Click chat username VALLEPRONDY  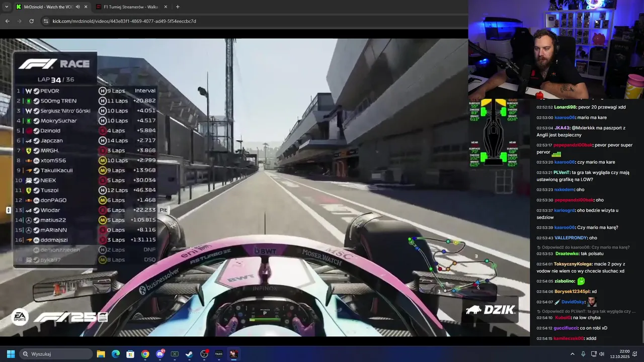click(571, 238)
